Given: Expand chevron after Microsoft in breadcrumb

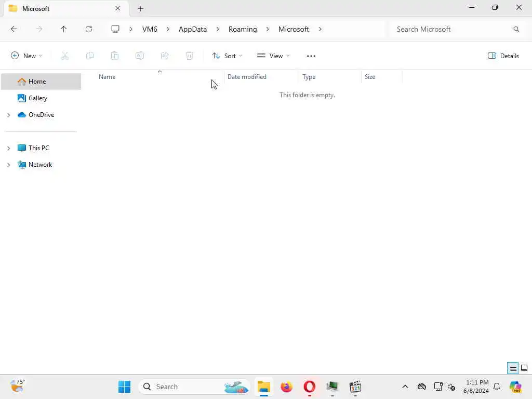Looking at the screenshot, I should (320, 29).
